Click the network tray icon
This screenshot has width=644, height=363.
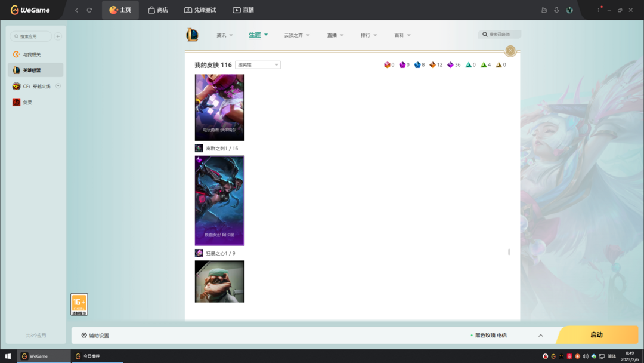click(x=602, y=356)
